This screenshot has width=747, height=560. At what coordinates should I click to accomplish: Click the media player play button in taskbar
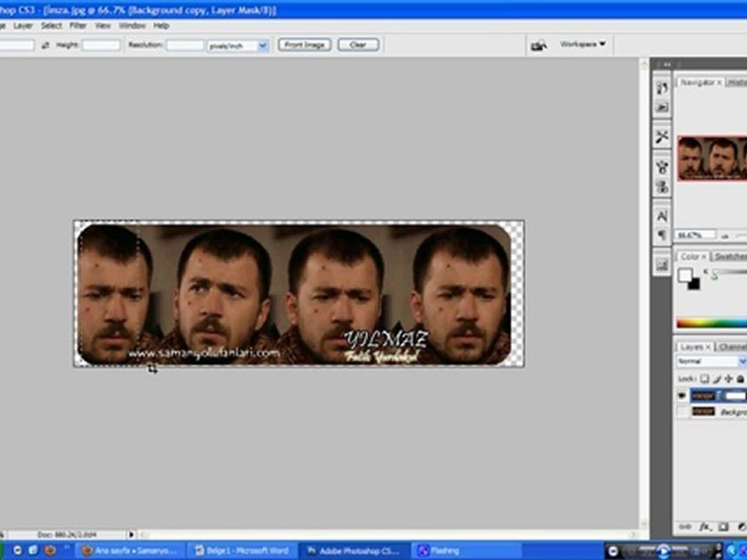pos(663,551)
